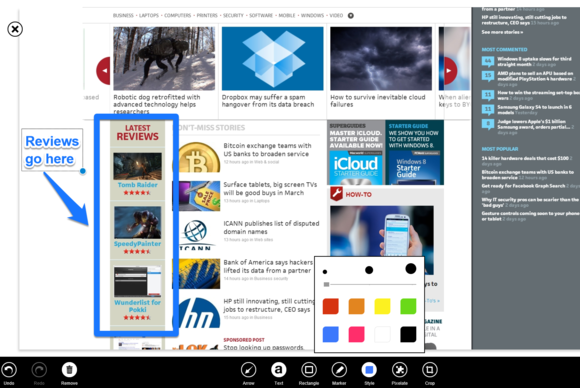Open the SOFTWARE nav item
The height and width of the screenshot is (388, 580).
point(261,16)
